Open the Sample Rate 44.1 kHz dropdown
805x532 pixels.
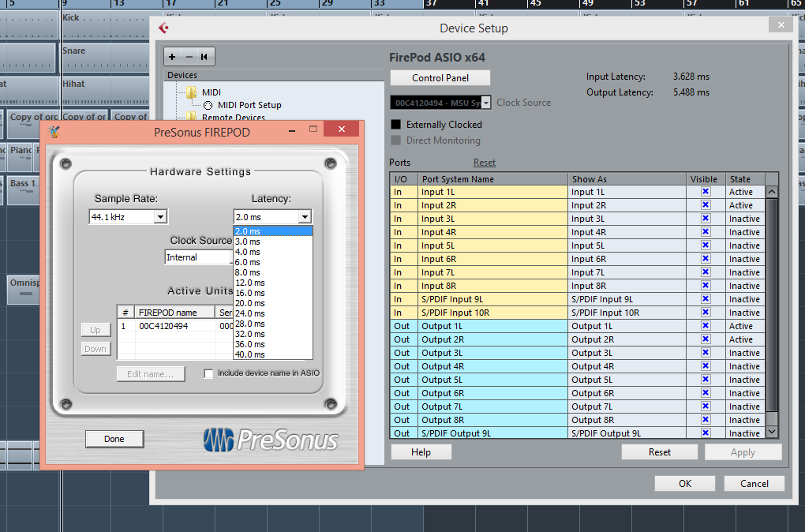[129, 217]
